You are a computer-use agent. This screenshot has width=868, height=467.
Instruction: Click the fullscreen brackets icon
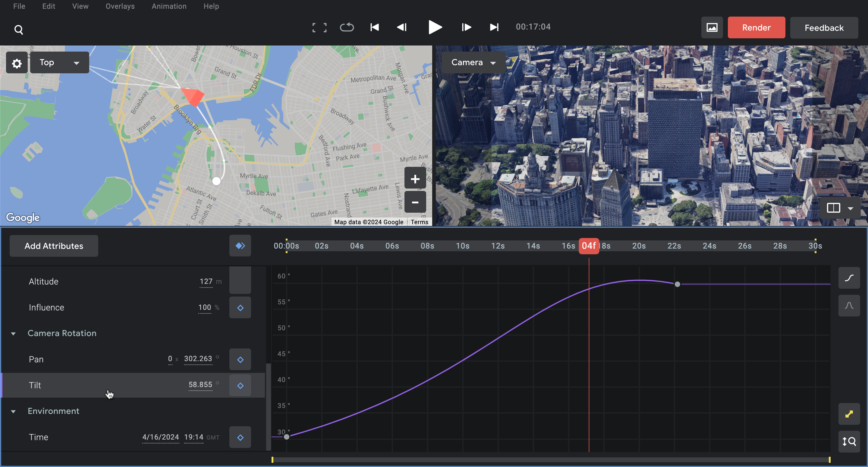319,27
